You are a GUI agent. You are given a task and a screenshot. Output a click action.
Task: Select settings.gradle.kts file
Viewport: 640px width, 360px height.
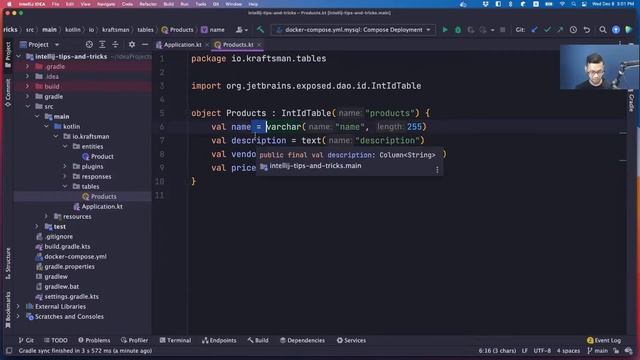coord(67,296)
